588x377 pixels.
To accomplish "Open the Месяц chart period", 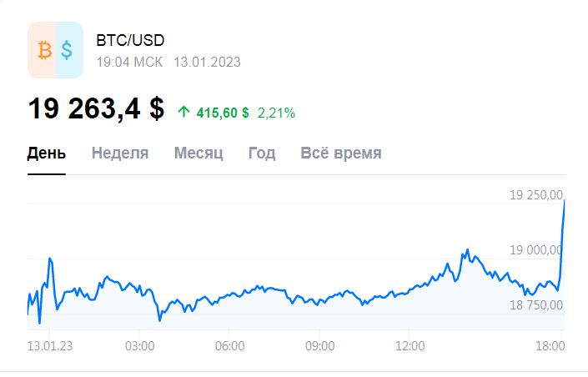I will pos(199,153).
